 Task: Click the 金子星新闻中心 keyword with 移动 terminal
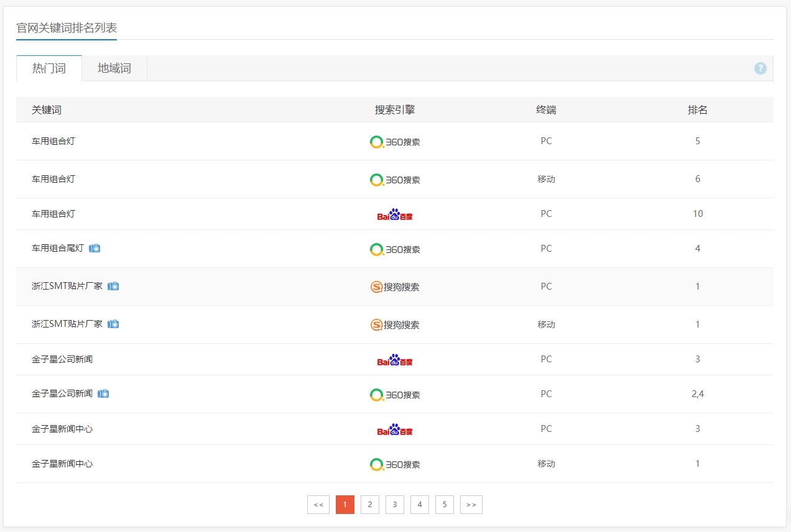[x=62, y=464]
